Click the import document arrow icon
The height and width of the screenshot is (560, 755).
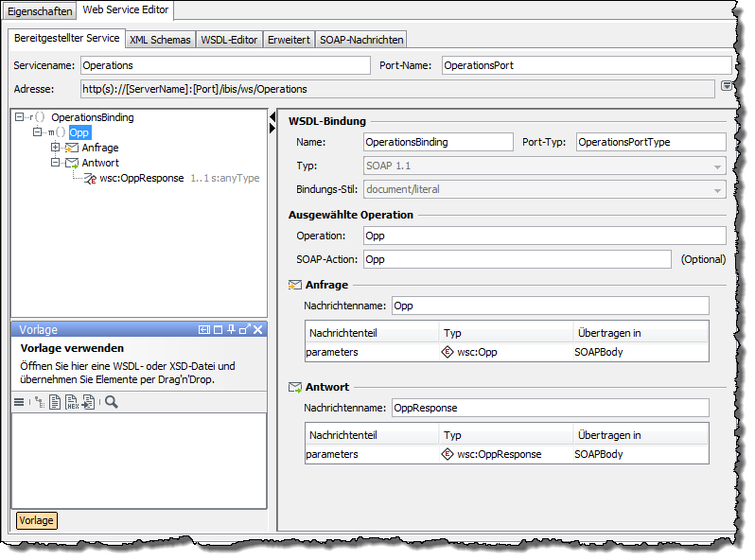tap(88, 402)
